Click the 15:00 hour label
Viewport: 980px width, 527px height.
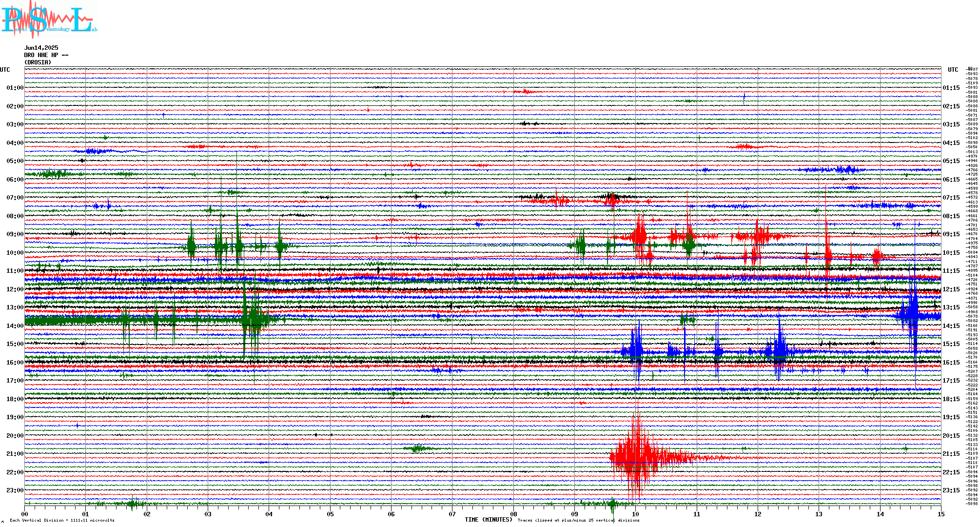[15, 344]
